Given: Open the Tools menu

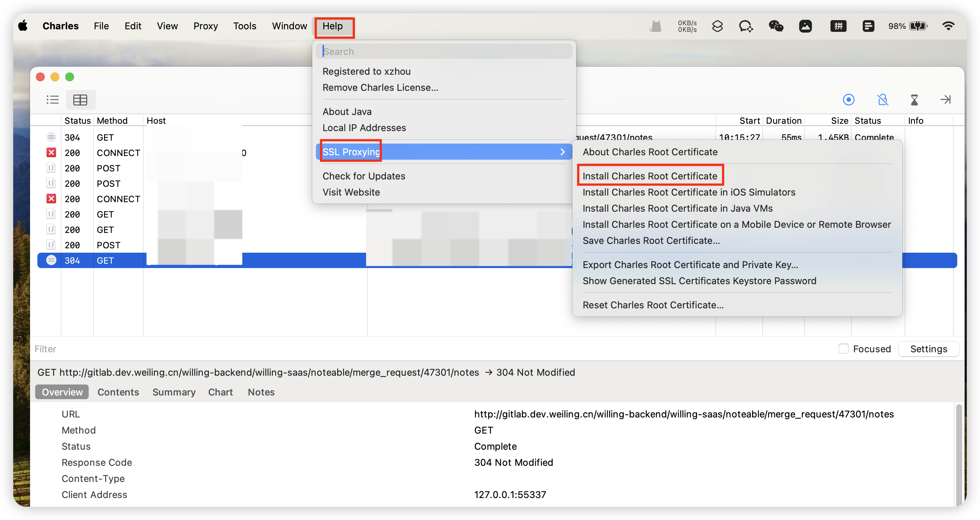Looking at the screenshot, I should [x=244, y=26].
